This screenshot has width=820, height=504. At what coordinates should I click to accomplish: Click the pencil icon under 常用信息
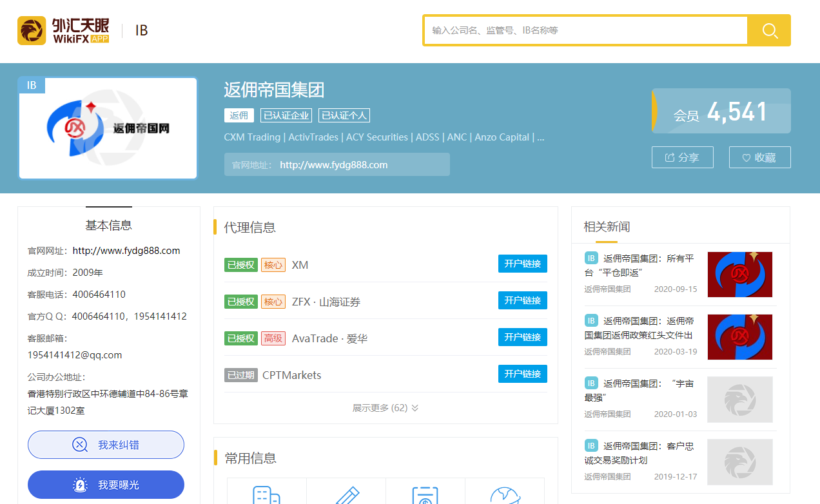coord(346,495)
